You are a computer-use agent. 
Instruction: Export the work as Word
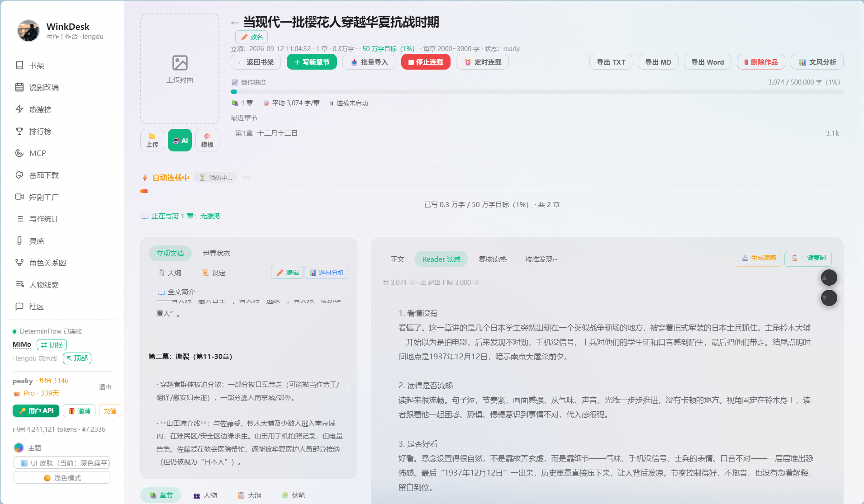(707, 62)
